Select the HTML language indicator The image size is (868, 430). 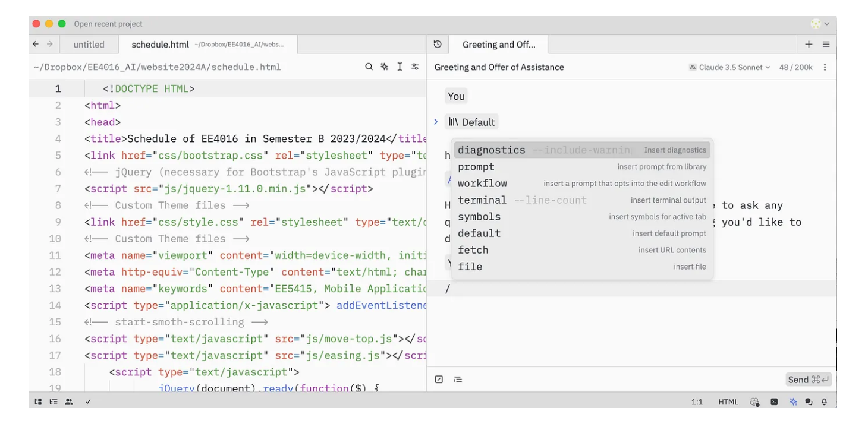(x=728, y=402)
